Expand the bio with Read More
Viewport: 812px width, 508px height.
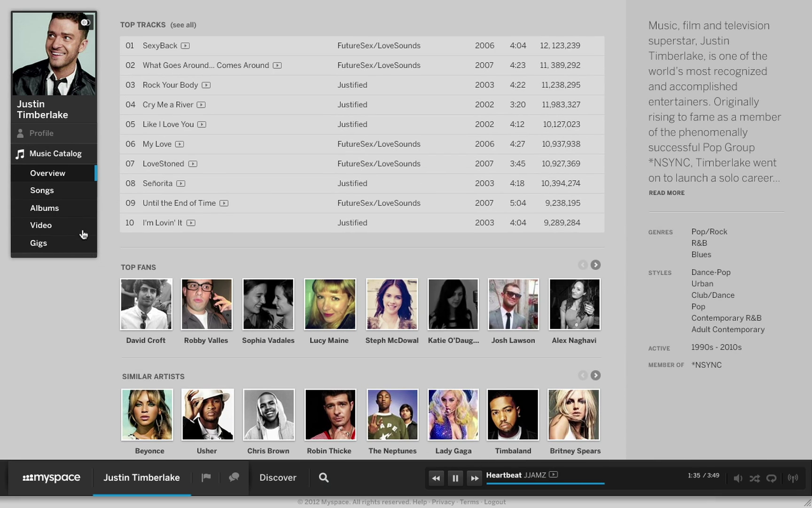coord(666,193)
